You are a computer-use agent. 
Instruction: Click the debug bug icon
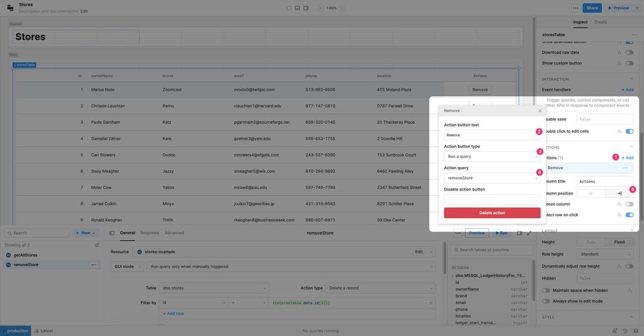[615, 330]
